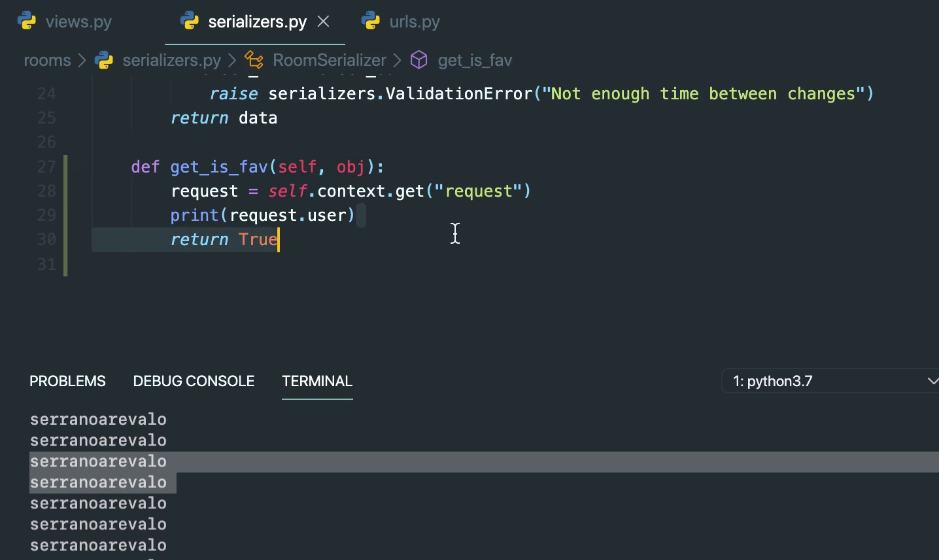Viewport: 939px width, 560px height.
Task: Open the rooms breadcrumb picker
Action: pos(46,59)
